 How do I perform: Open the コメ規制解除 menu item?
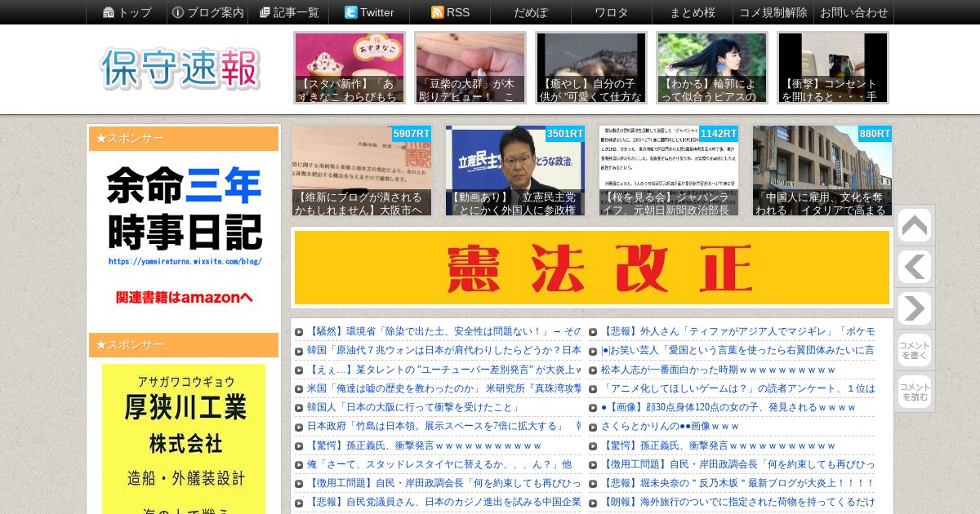(773, 12)
